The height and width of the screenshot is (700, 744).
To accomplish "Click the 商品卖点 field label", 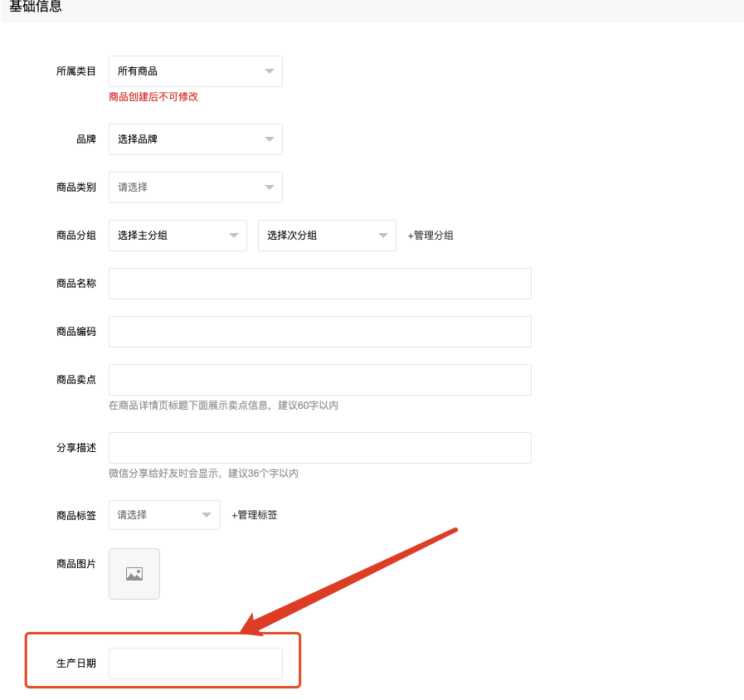I will 76,380.
